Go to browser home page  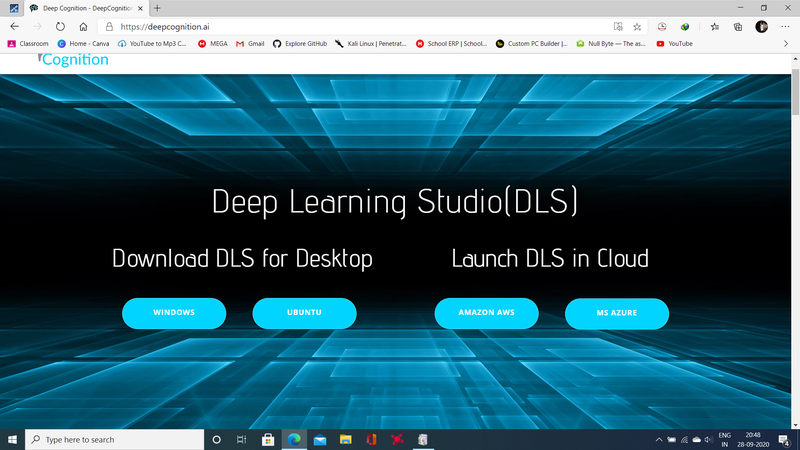[x=83, y=27]
